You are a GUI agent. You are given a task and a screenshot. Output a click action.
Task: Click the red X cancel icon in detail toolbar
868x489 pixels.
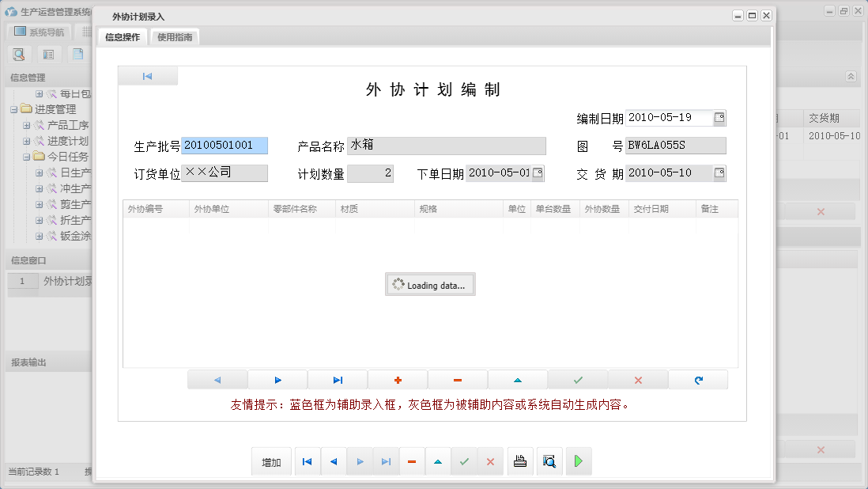coord(638,380)
